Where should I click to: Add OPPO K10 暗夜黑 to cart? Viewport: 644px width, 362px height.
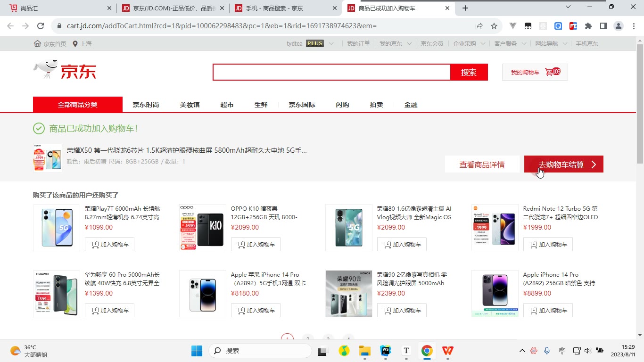pyautogui.click(x=256, y=244)
